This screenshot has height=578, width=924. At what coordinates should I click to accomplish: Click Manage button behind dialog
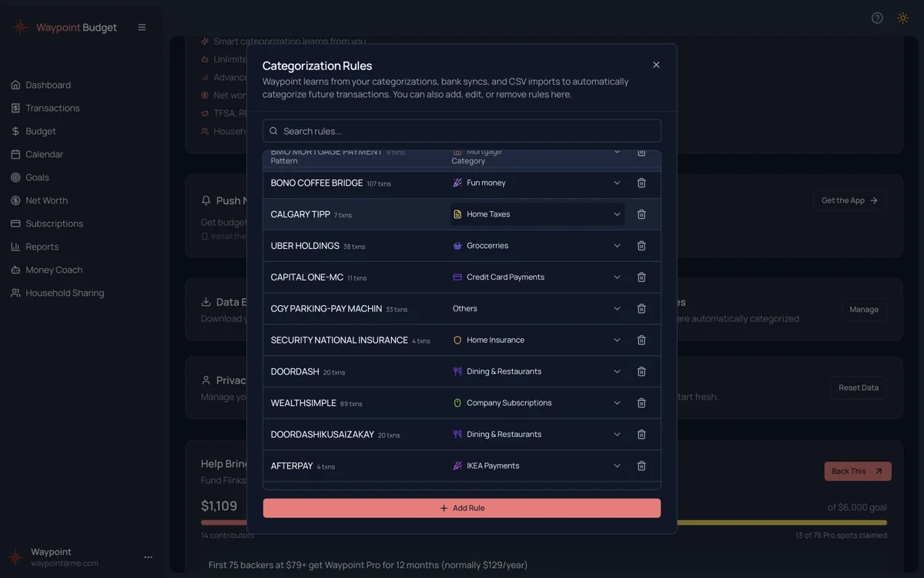(864, 309)
